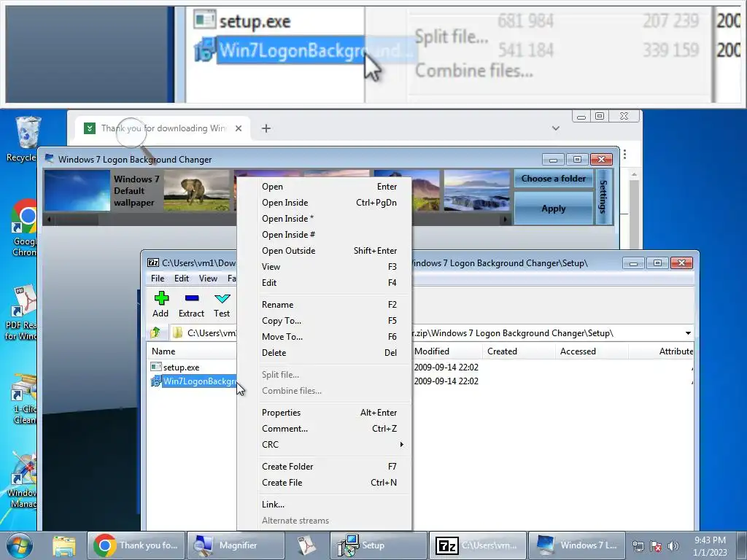
Task: Click the thumbnail strip left scroll arrow
Action: click(x=49, y=219)
